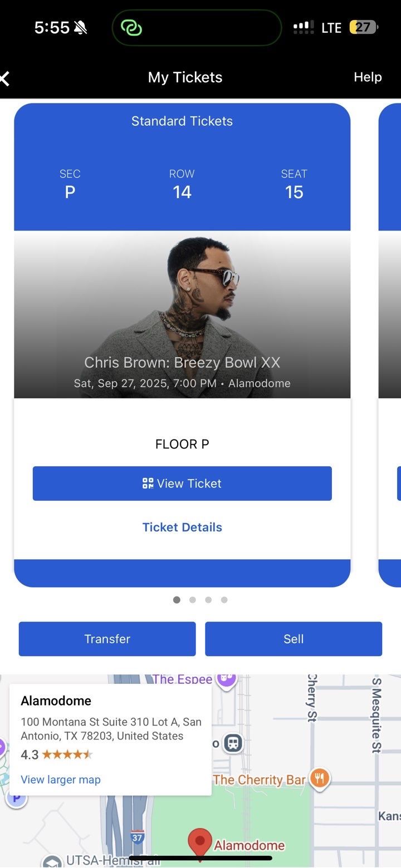Open Help from the top bar

368,77
